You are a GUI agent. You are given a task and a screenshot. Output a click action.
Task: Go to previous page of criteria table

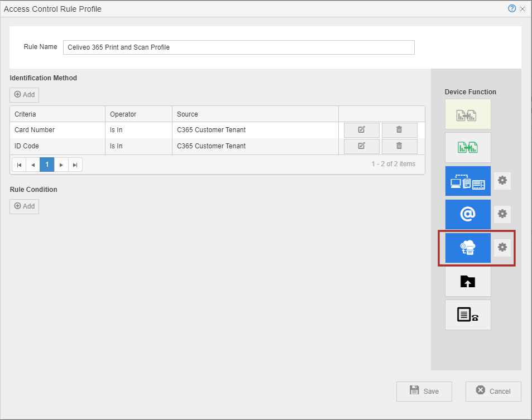click(33, 165)
